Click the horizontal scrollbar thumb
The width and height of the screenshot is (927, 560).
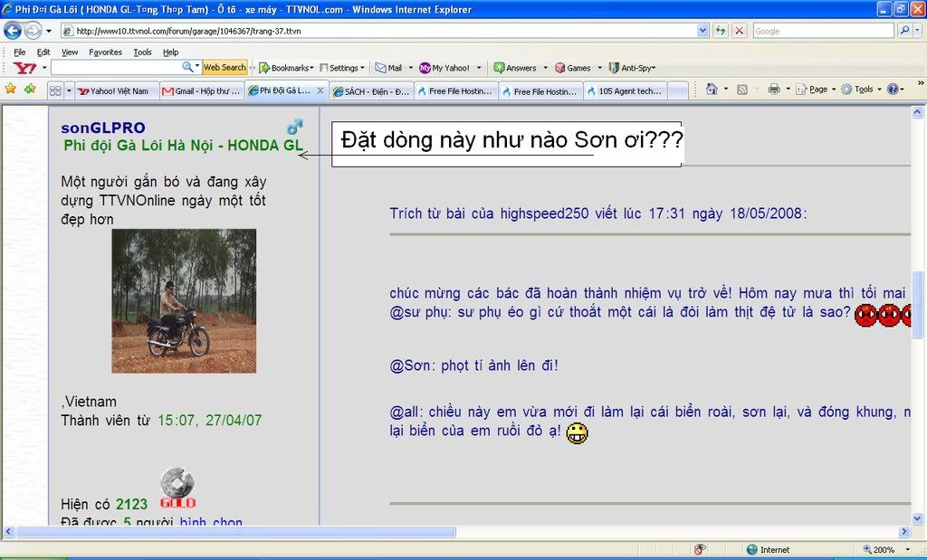coord(236,532)
